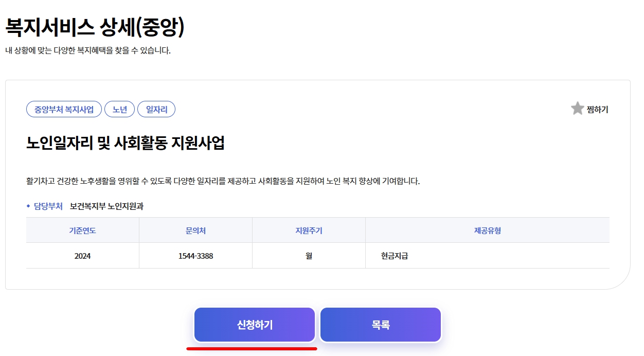Select the 기준연도 table header
644x356 pixels.
click(82, 230)
